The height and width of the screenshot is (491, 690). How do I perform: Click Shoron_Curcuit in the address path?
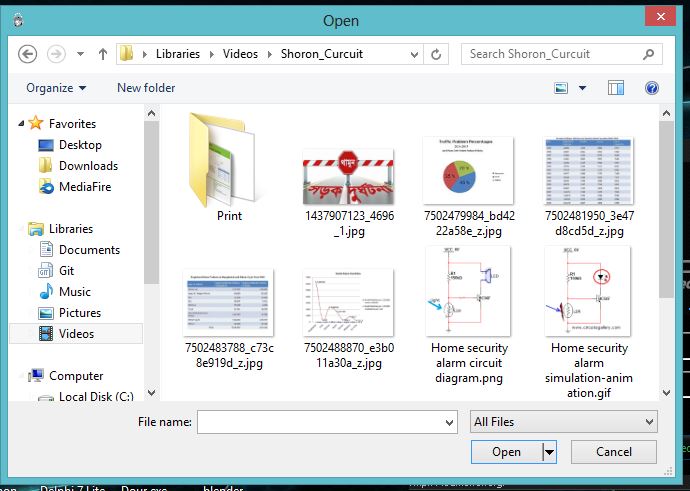(322, 54)
